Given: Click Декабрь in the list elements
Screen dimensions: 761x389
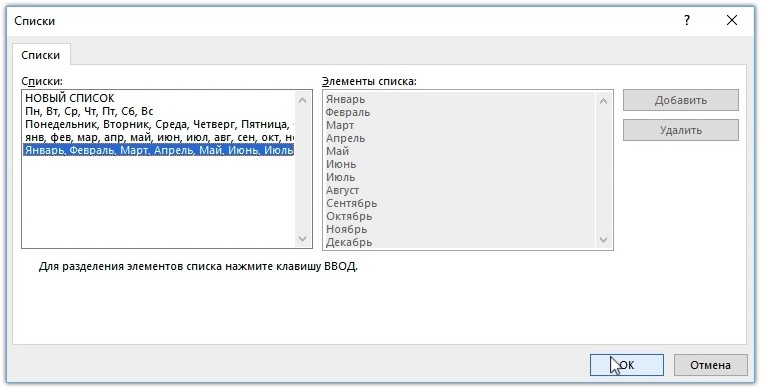Looking at the screenshot, I should [x=349, y=242].
